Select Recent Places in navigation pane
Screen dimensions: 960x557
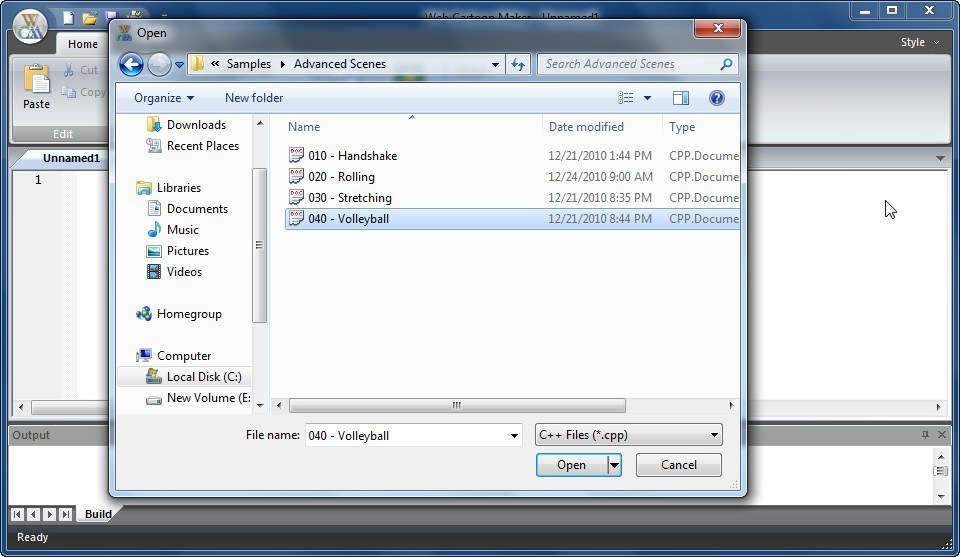point(203,146)
